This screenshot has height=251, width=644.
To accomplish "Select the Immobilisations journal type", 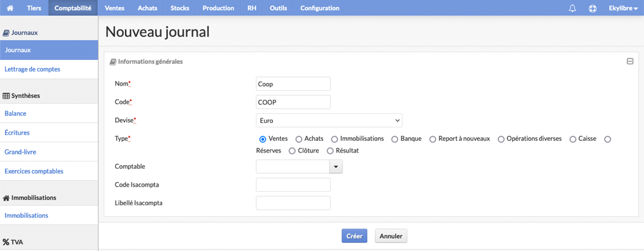I will point(334,139).
